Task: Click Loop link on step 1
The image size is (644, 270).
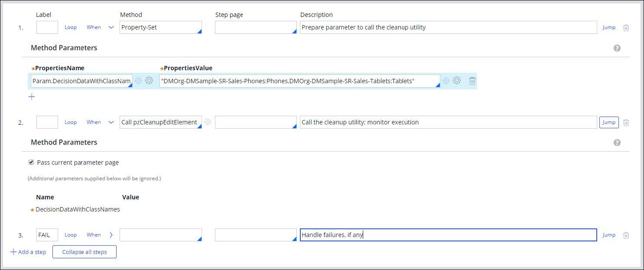Action: (x=71, y=27)
